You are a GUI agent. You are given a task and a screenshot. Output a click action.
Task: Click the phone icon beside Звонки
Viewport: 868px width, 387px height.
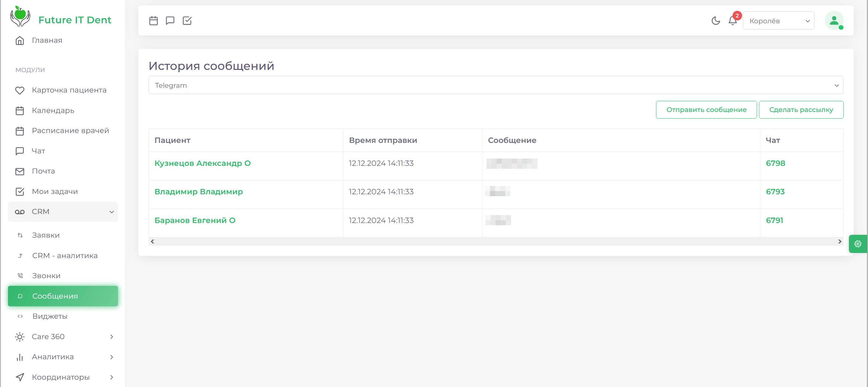coord(20,276)
